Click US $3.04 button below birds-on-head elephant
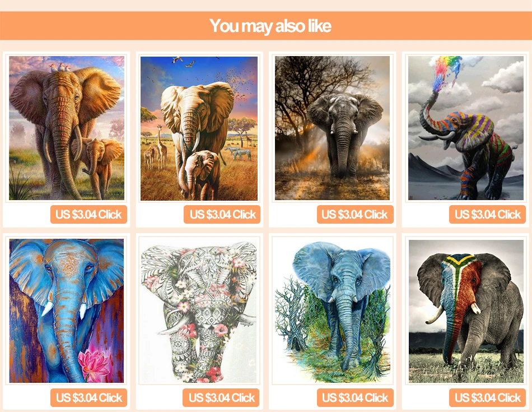This screenshot has width=532, height=412. point(88,214)
